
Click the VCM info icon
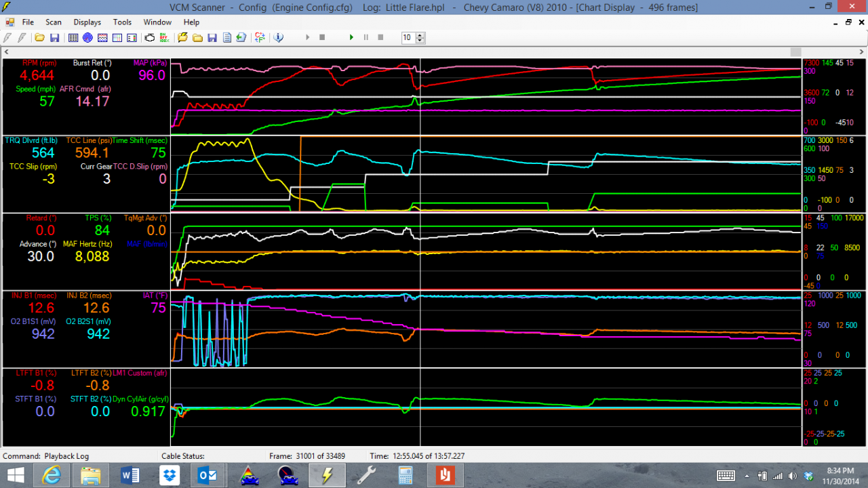click(x=278, y=37)
